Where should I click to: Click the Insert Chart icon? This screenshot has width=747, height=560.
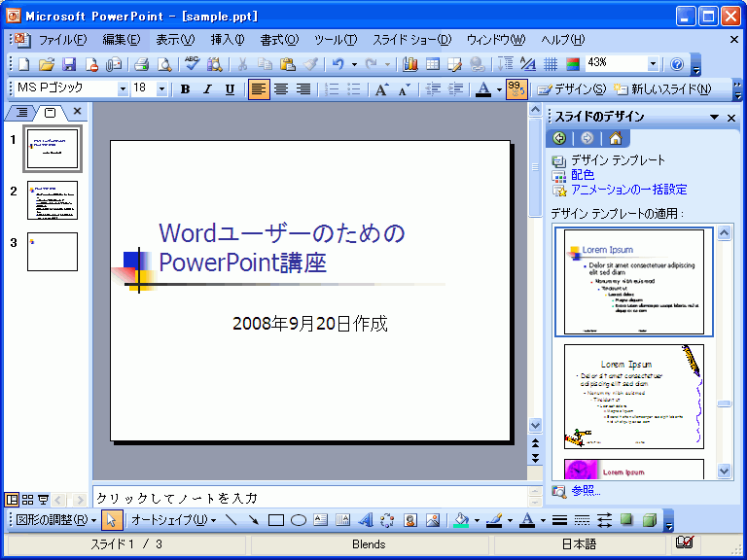point(410,64)
